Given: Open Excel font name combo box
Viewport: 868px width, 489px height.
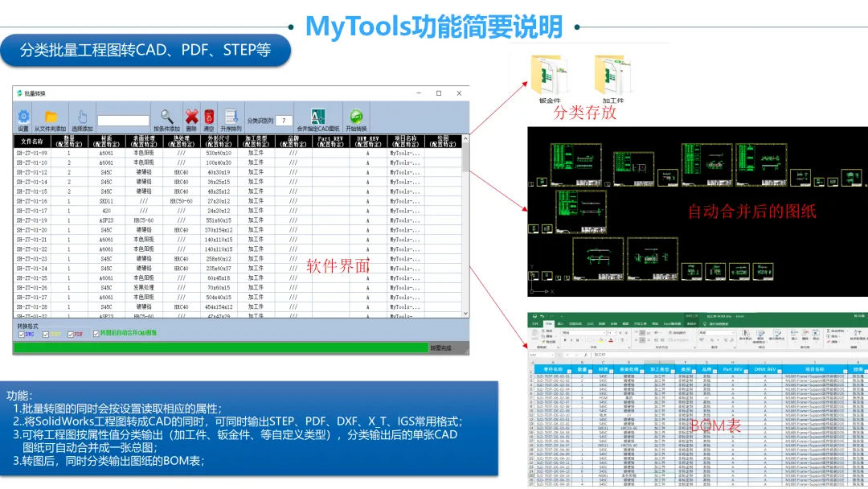Looking at the screenshot, I should [x=583, y=333].
